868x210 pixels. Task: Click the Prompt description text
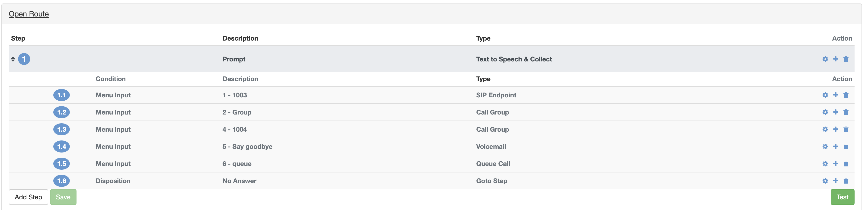click(234, 59)
